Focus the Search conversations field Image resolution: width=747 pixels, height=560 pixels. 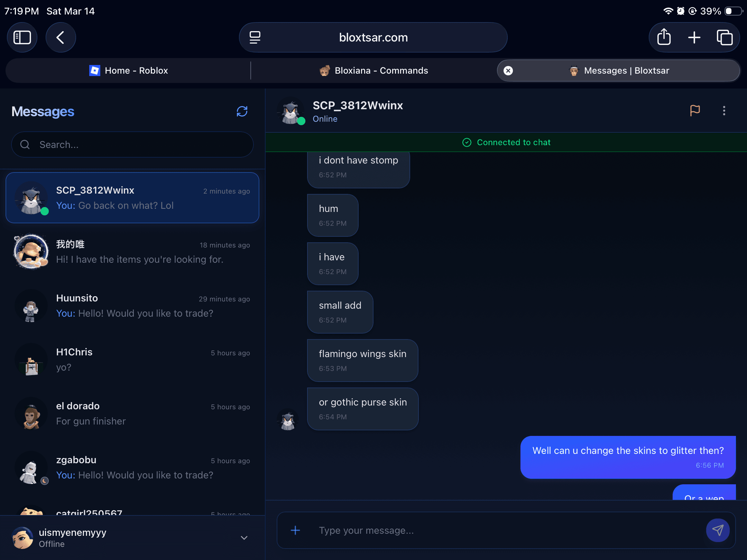coord(132,144)
